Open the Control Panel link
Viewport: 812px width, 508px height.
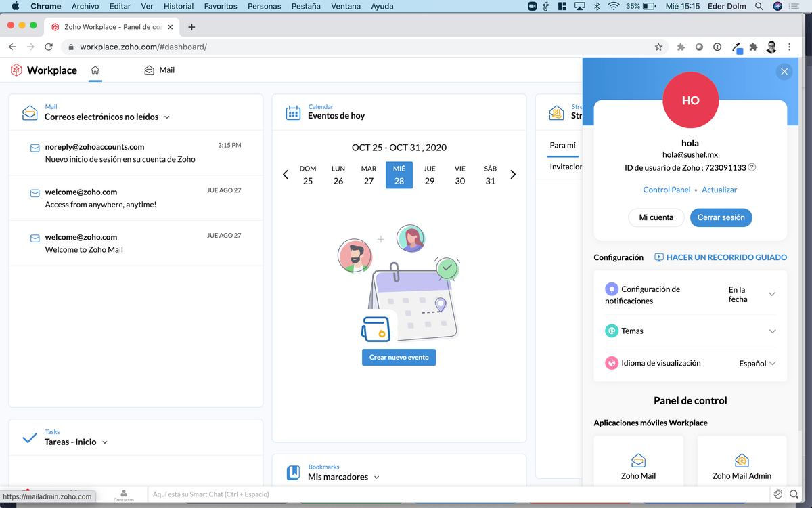click(x=667, y=190)
